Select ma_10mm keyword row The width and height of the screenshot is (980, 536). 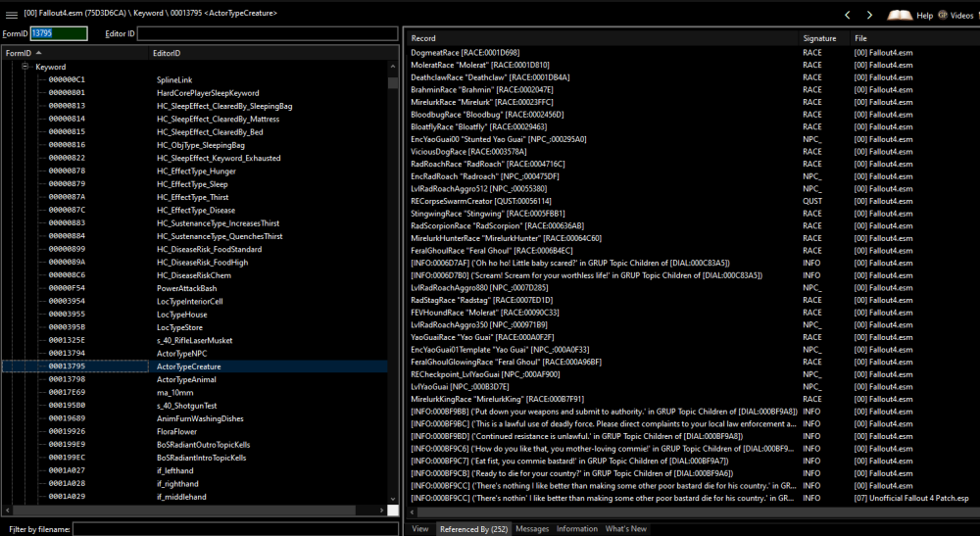point(195,392)
